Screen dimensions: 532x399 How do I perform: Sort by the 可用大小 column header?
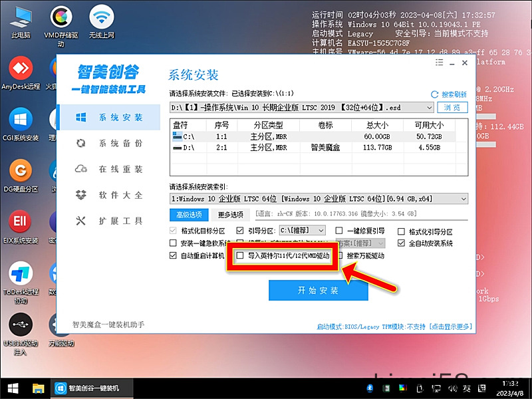(x=429, y=126)
